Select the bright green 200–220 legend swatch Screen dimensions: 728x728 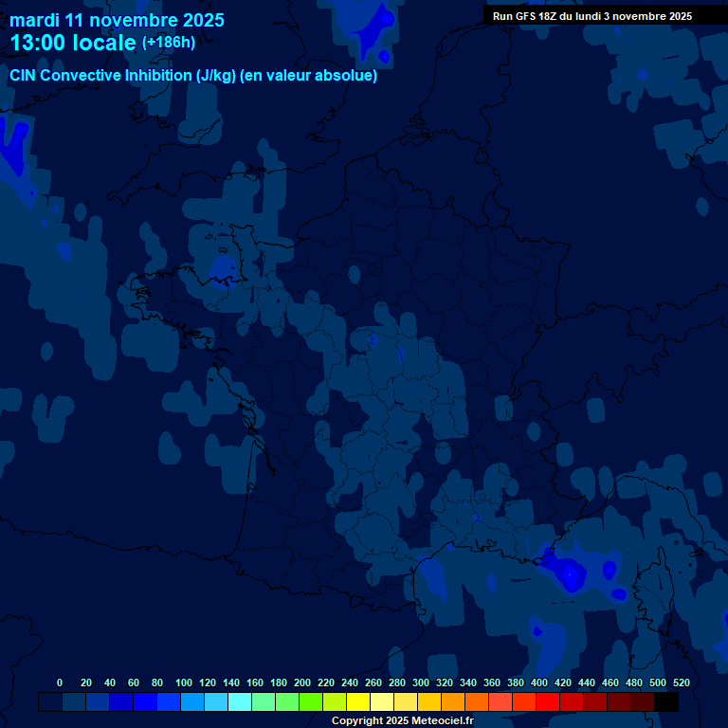pyautogui.click(x=311, y=702)
